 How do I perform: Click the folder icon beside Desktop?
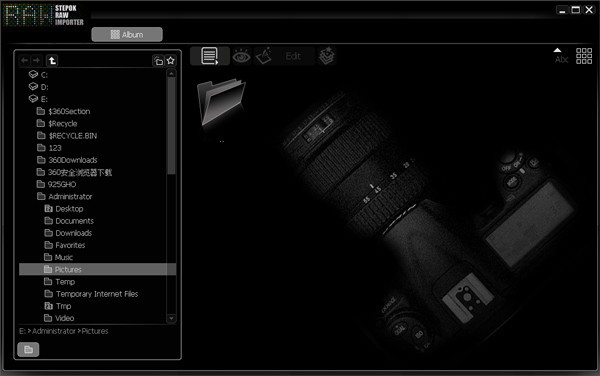point(48,208)
